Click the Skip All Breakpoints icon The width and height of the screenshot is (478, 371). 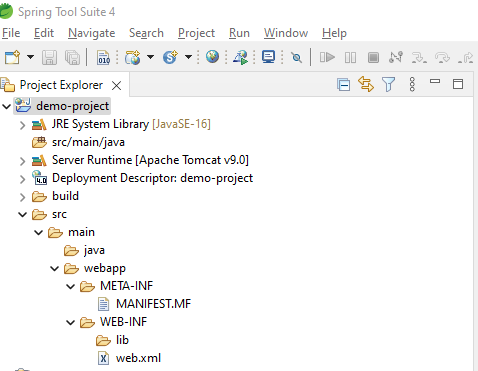(x=296, y=58)
